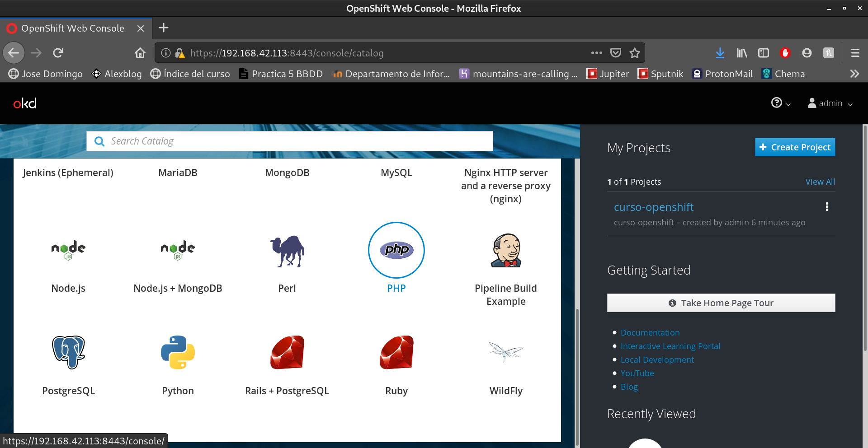
Task: Open the curso-openshift kebab actions menu
Action: pyautogui.click(x=827, y=207)
